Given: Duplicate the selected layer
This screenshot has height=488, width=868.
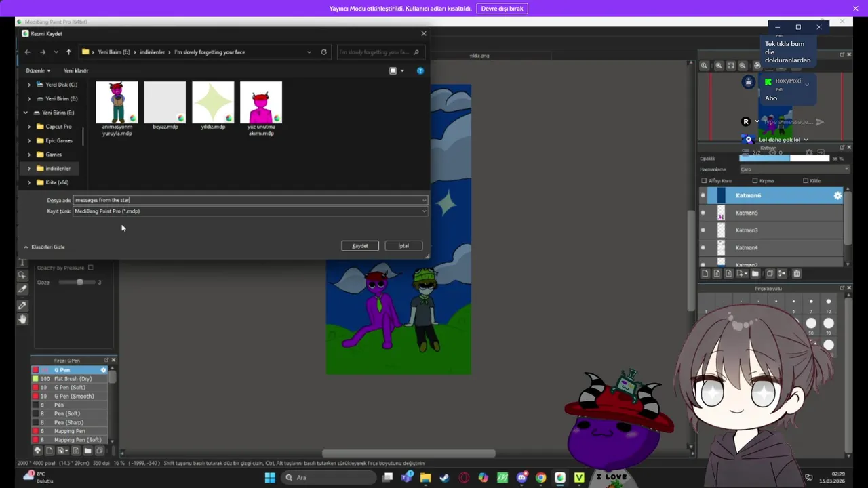Looking at the screenshot, I should click(770, 274).
